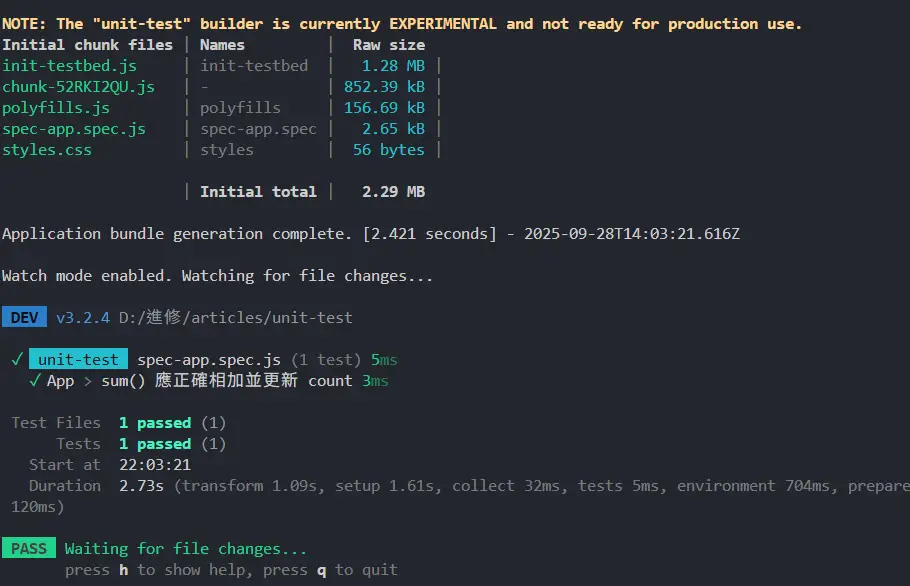Click the "Initial chunk files" column header
Screen dimensions: 910x586
(x=87, y=45)
